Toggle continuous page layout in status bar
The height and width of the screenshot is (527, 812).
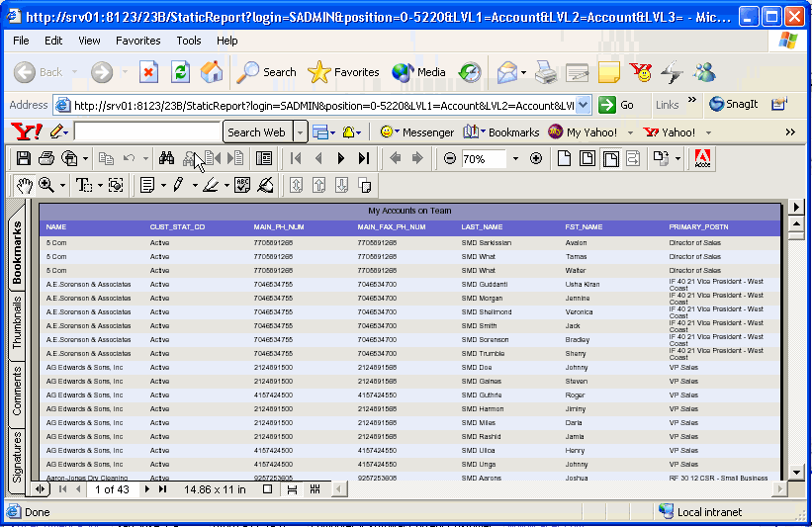(x=291, y=489)
